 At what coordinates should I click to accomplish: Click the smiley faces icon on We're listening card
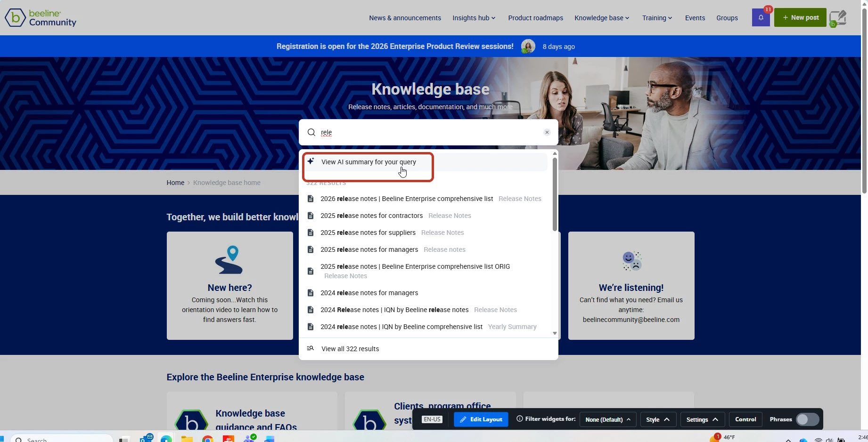point(631,261)
